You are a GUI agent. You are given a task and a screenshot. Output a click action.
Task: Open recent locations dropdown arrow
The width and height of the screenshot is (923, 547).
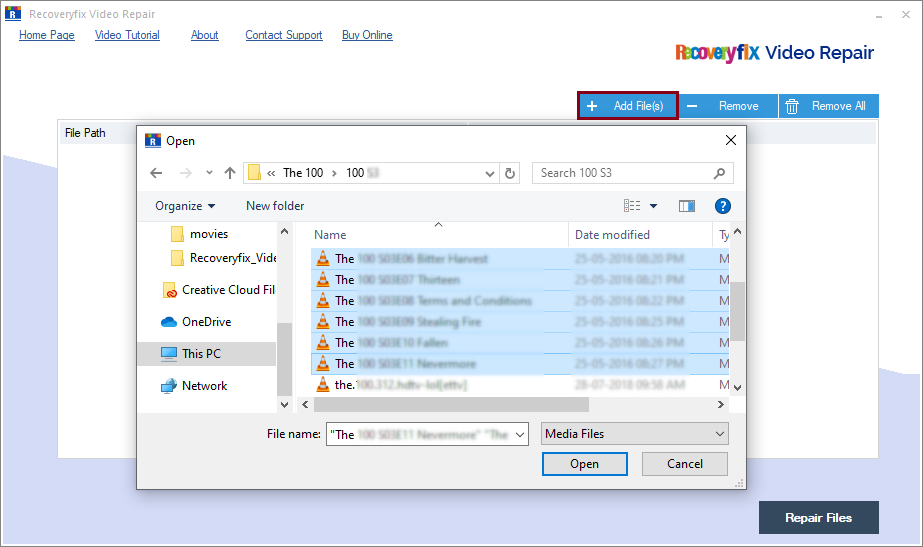209,173
